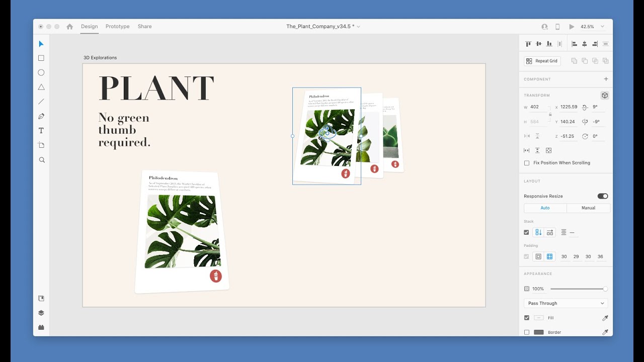Viewport: 644px width, 362px height.
Task: Open the Pass Through blend mode dropdown
Action: click(566, 303)
